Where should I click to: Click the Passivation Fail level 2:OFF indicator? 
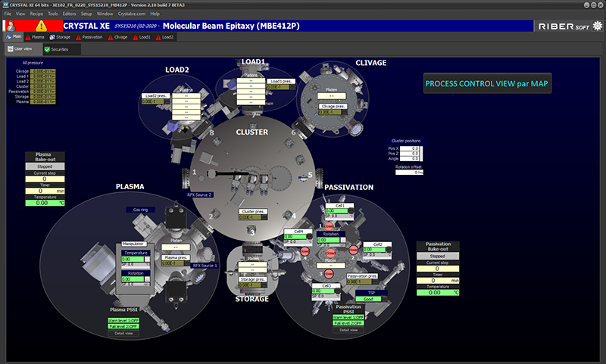(x=348, y=323)
